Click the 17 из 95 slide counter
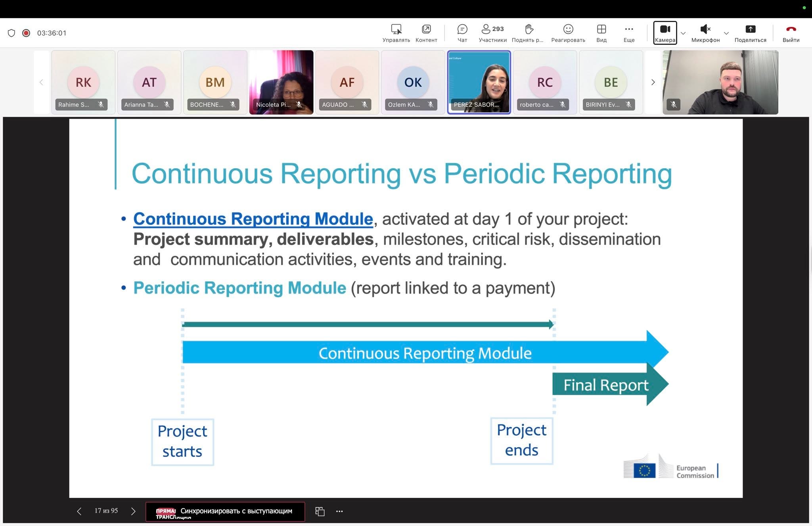This screenshot has width=812, height=526. coord(106,511)
